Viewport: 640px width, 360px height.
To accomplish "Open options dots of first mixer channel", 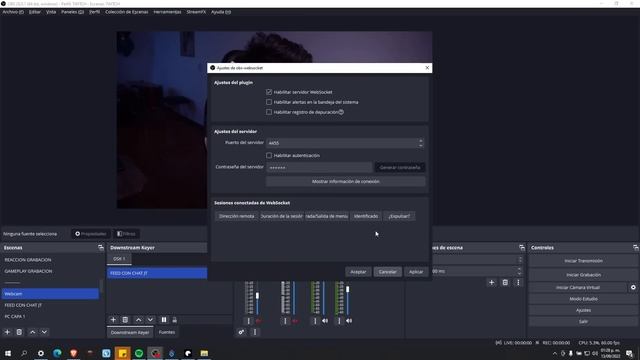I will click(x=248, y=321).
